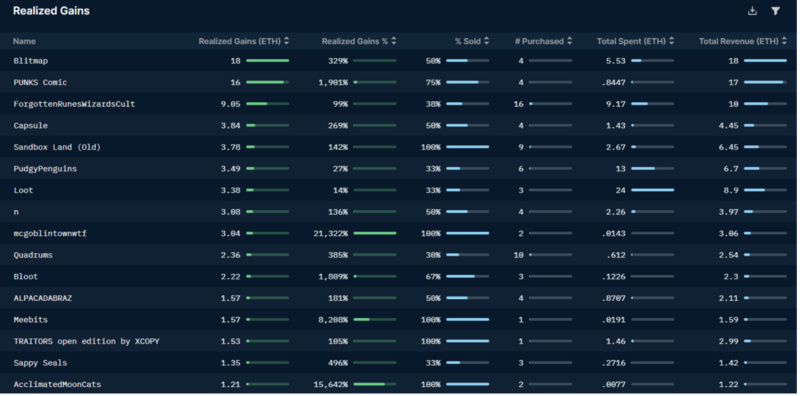
Task: Sort by Realized Gains (ETH) arrows
Action: click(x=286, y=41)
